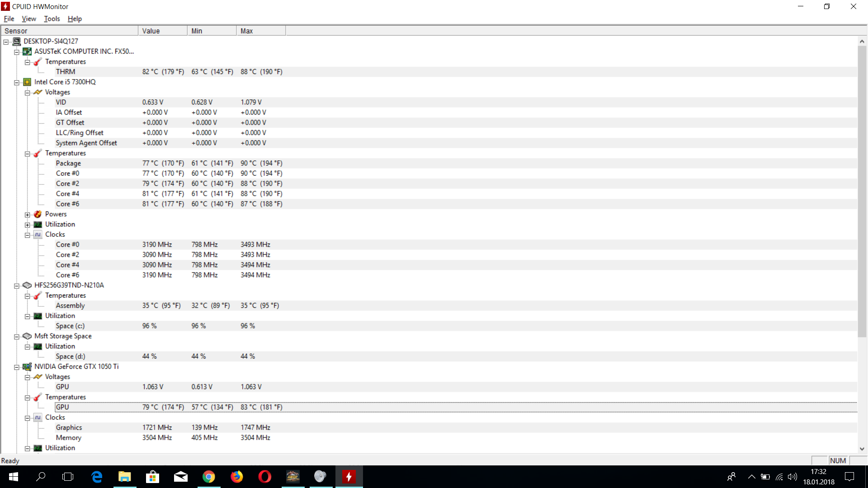Click the vertical scrollbar thumb
868x488 pixels.
coord(862,191)
